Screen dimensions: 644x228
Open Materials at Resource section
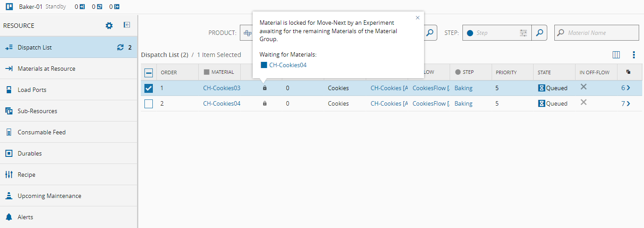tap(46, 68)
